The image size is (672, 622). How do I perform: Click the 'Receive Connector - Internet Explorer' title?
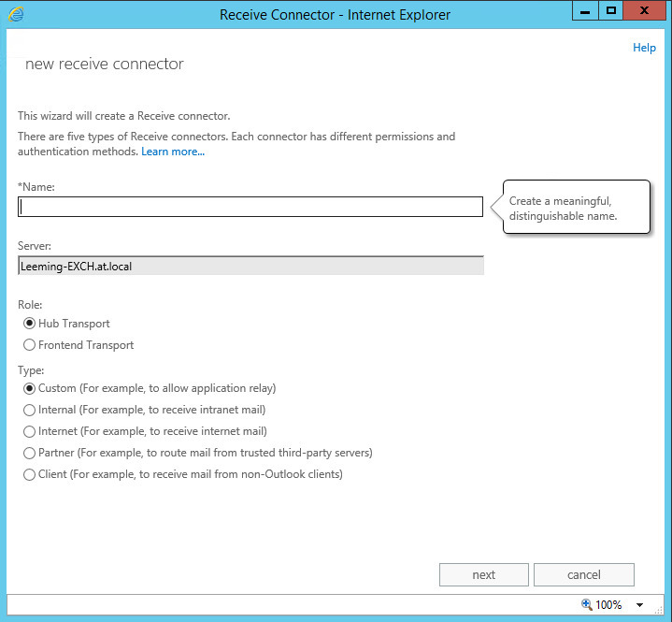point(335,15)
